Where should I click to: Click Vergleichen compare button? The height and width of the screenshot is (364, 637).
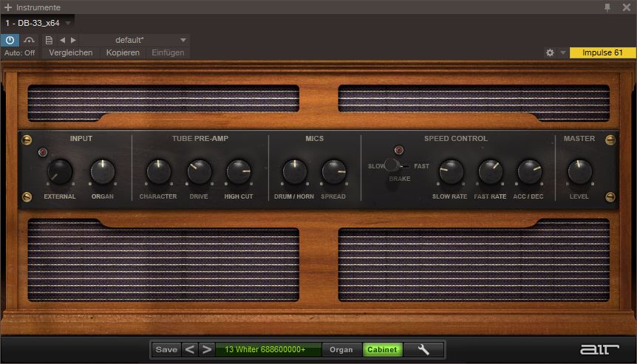71,52
